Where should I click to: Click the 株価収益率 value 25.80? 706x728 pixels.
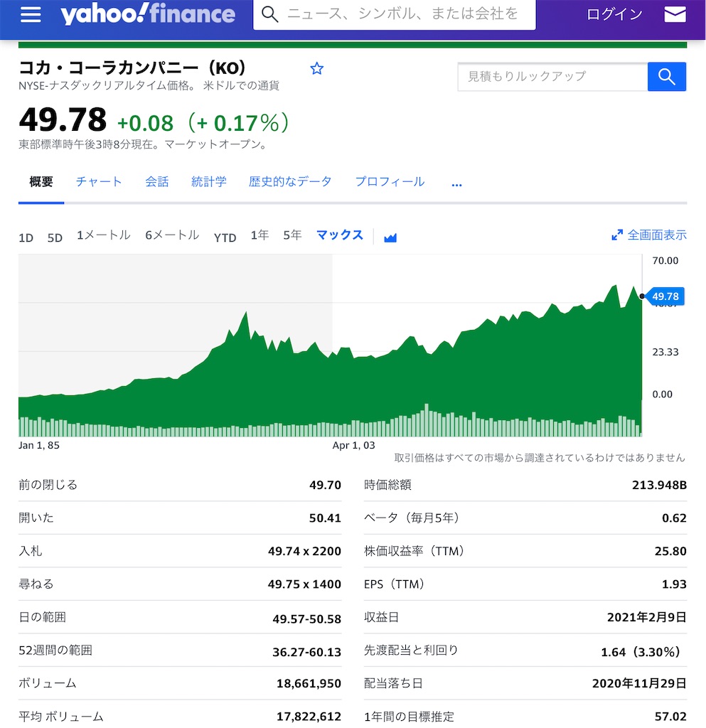click(670, 551)
